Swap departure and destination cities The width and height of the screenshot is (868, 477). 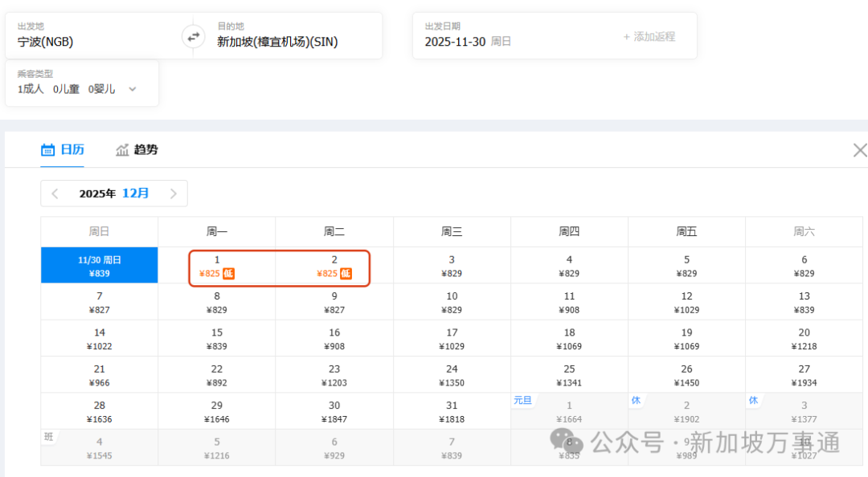(193, 37)
